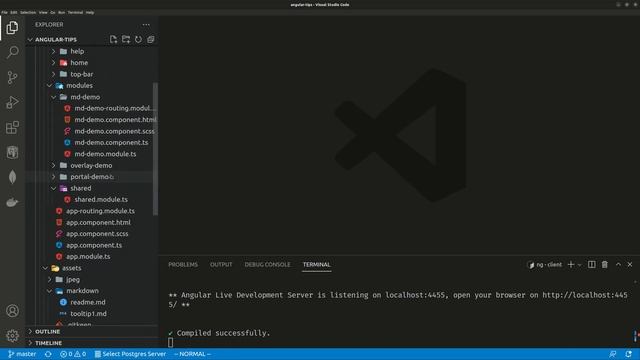Open the Selection menu
Image resolution: width=640 pixels, height=360 pixels.
tap(28, 12)
